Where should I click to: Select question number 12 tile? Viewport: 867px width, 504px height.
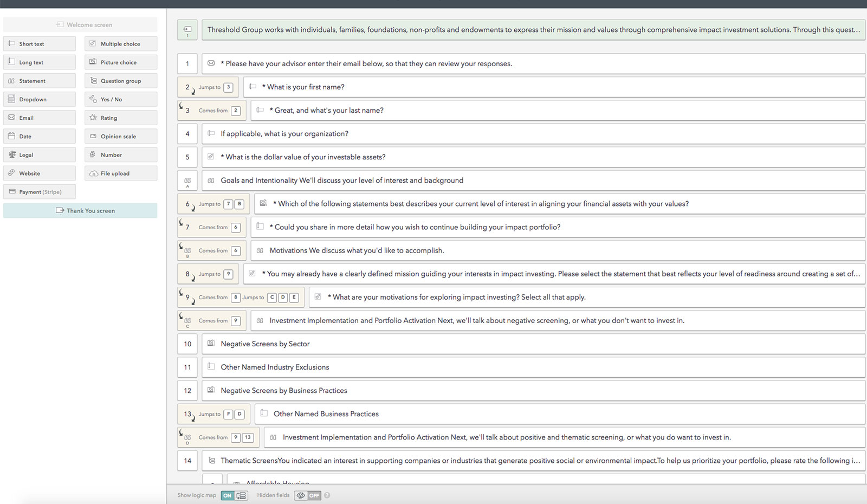click(x=187, y=390)
